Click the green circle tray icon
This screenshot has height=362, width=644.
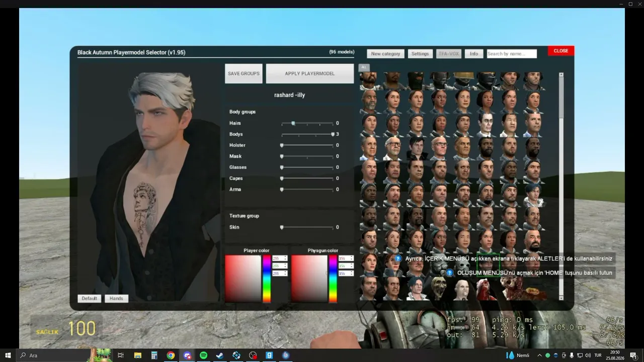point(548,355)
